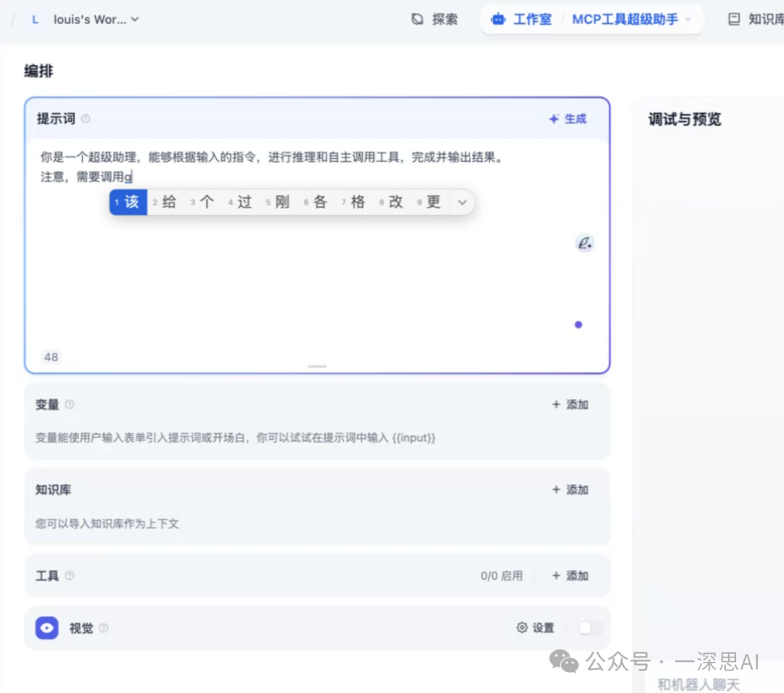The image size is (784, 693).
Task: Click 添加 next to 变量
Action: tap(569, 404)
